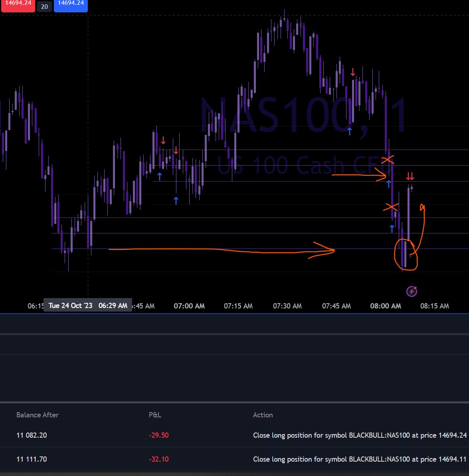Sort by the P&L column header
The image size is (469, 476).
pyautogui.click(x=155, y=415)
